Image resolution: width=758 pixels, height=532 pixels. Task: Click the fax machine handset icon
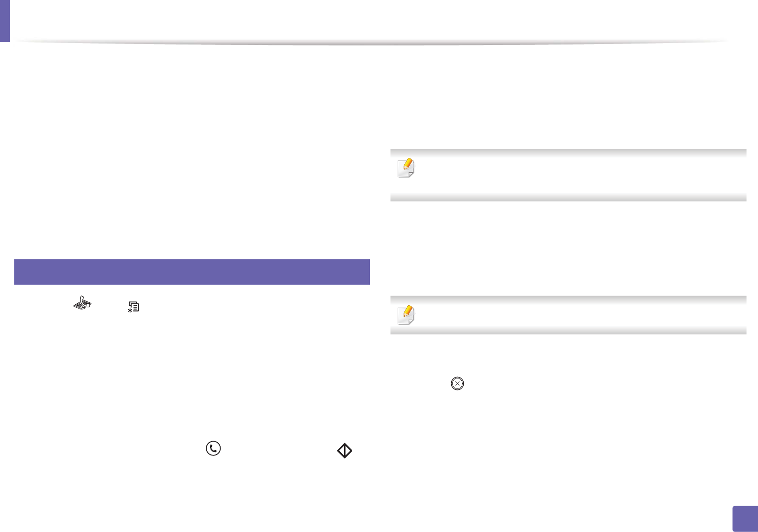click(82, 303)
